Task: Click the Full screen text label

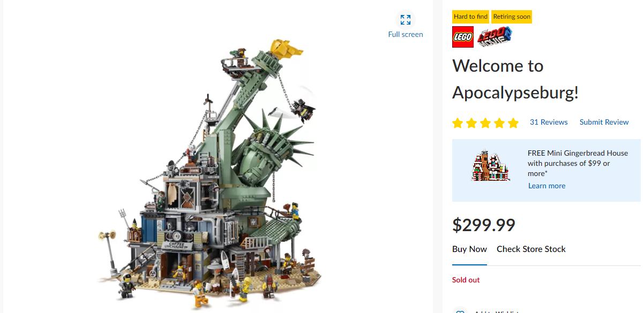Action: (x=406, y=34)
